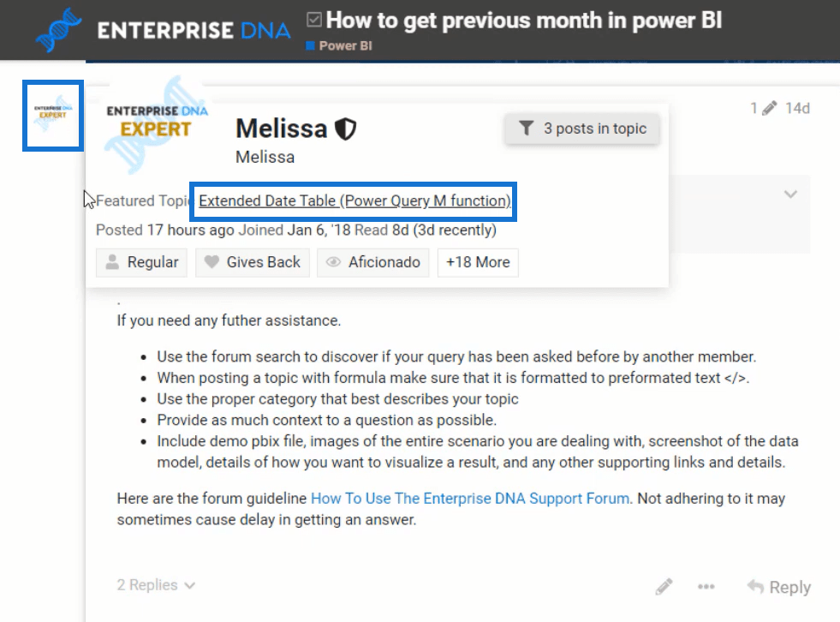
Task: Click the post edit pencil icon at bottom
Action: (x=664, y=587)
